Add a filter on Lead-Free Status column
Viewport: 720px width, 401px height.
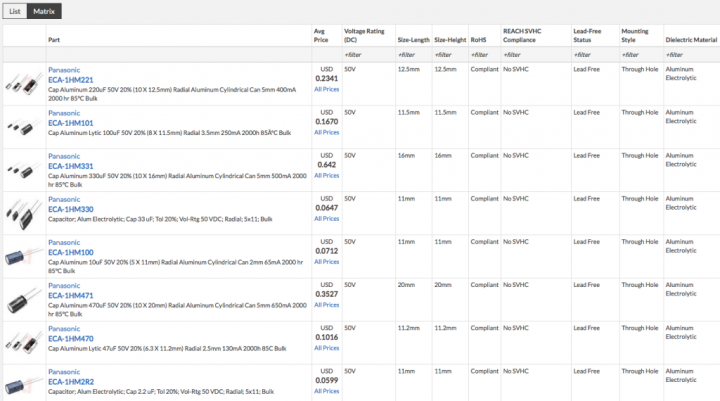(x=582, y=55)
